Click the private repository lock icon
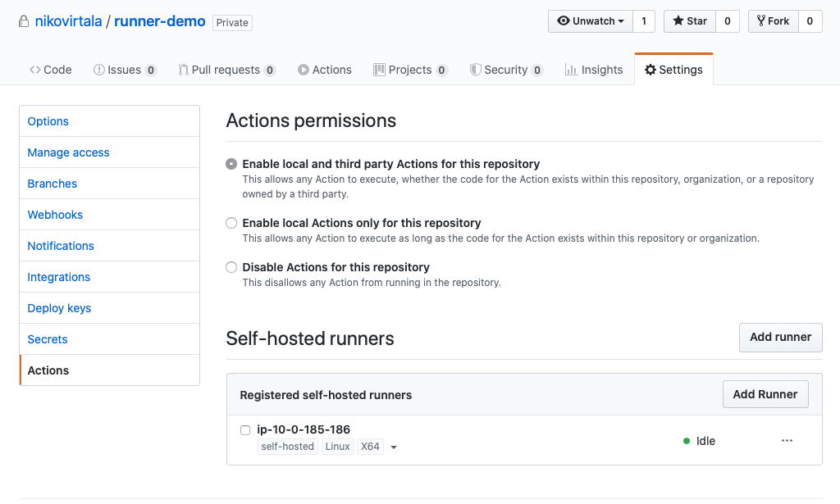Viewport: 840px width, 504px height. coord(24,21)
